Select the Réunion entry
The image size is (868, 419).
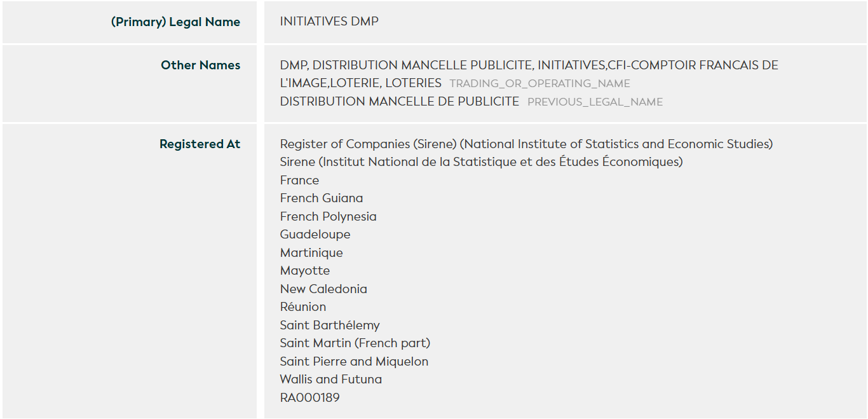[x=303, y=306]
